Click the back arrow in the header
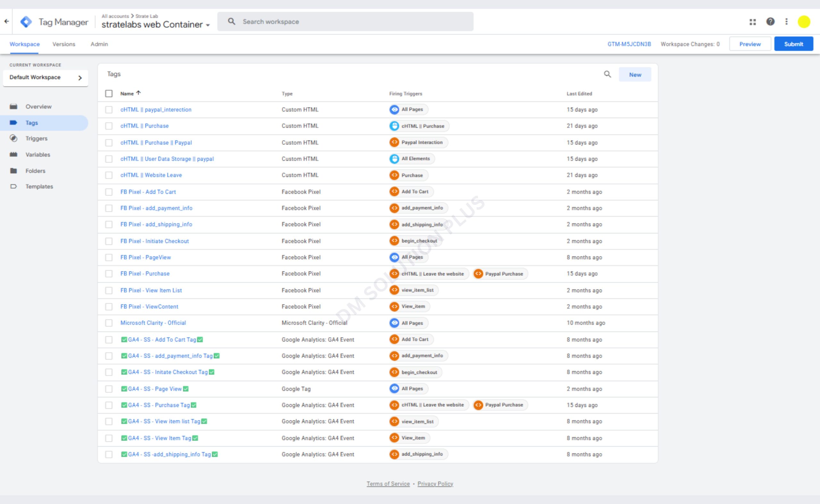The width and height of the screenshot is (820, 504). [x=6, y=21]
